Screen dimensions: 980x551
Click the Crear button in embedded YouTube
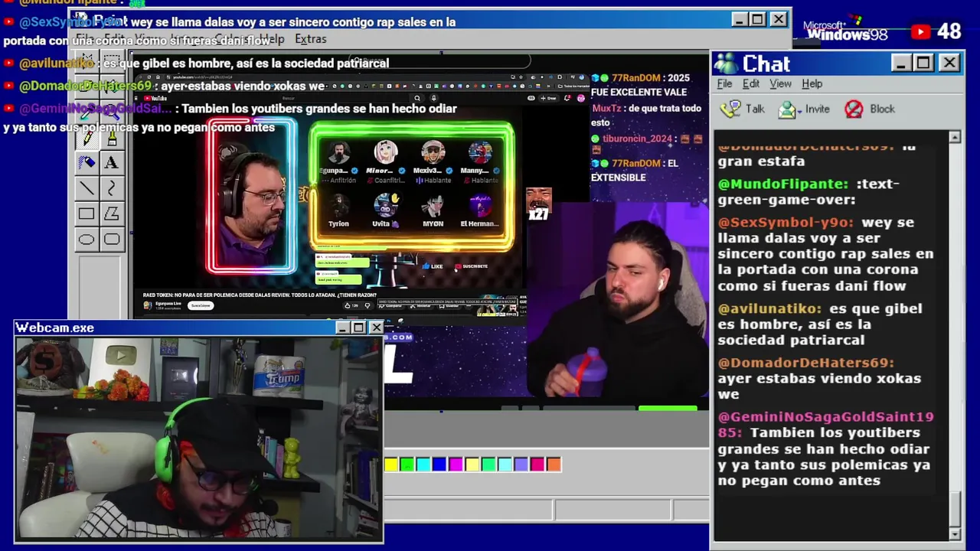549,98
